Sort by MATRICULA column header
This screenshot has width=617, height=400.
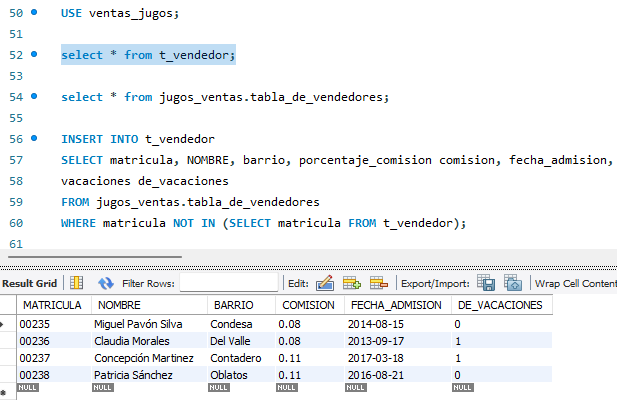tap(54, 305)
